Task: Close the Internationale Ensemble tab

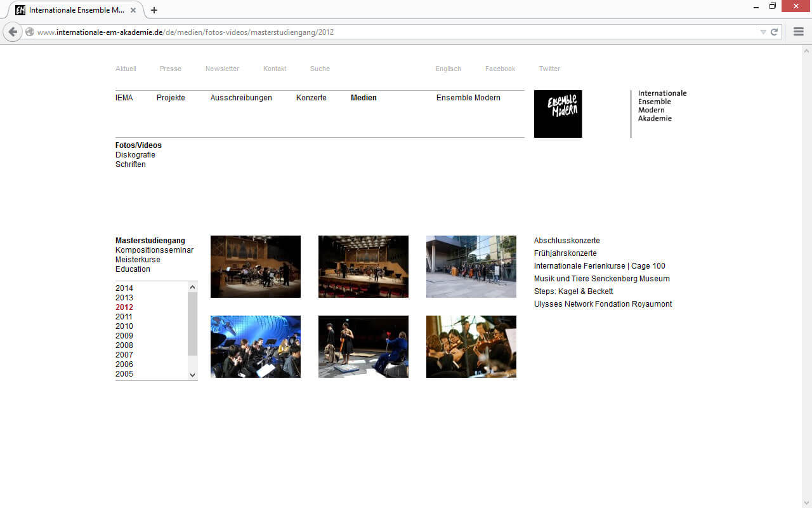Action: [x=133, y=10]
